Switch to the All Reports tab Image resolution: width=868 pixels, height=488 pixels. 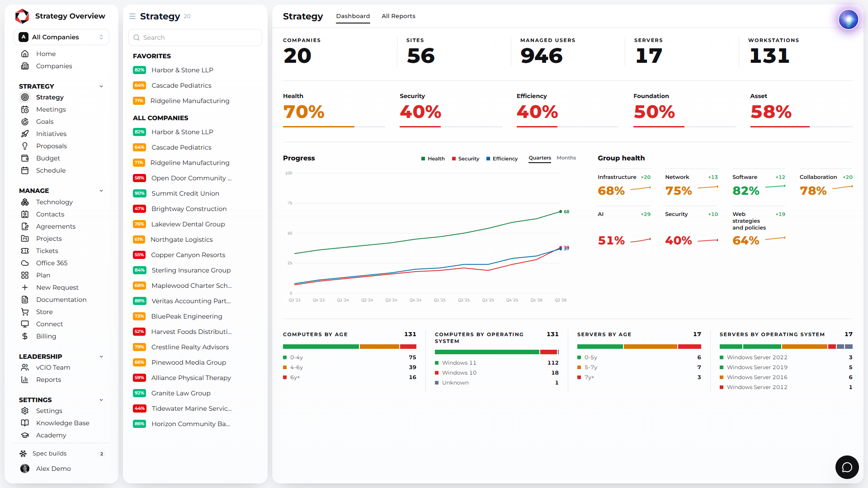[x=398, y=16]
